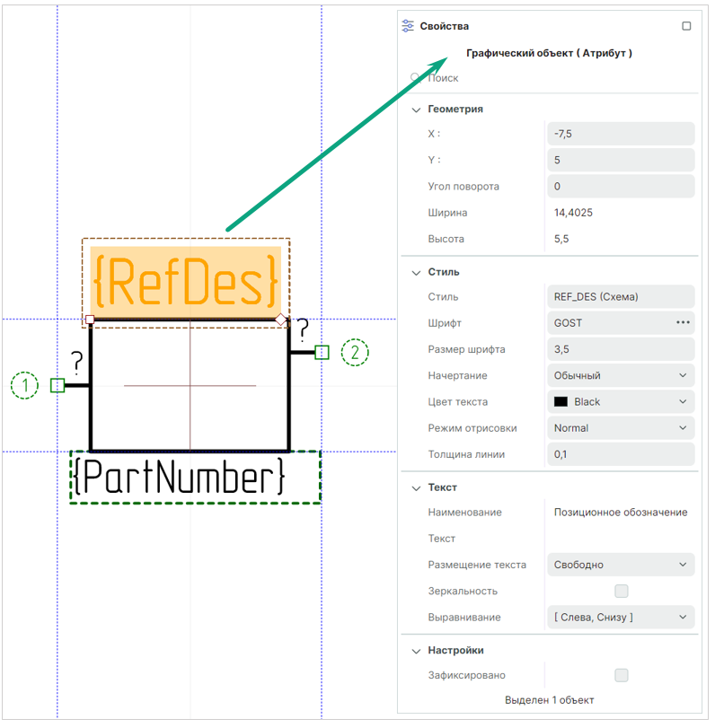Open the Режим отрисовки dropdown
The height and width of the screenshot is (728, 715).
pos(621,428)
